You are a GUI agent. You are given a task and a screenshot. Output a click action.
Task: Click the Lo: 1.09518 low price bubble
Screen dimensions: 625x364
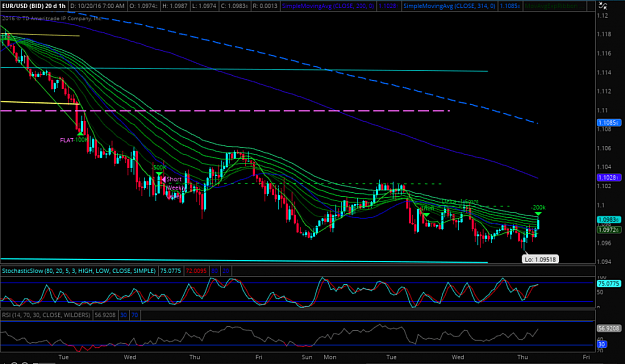click(540, 259)
